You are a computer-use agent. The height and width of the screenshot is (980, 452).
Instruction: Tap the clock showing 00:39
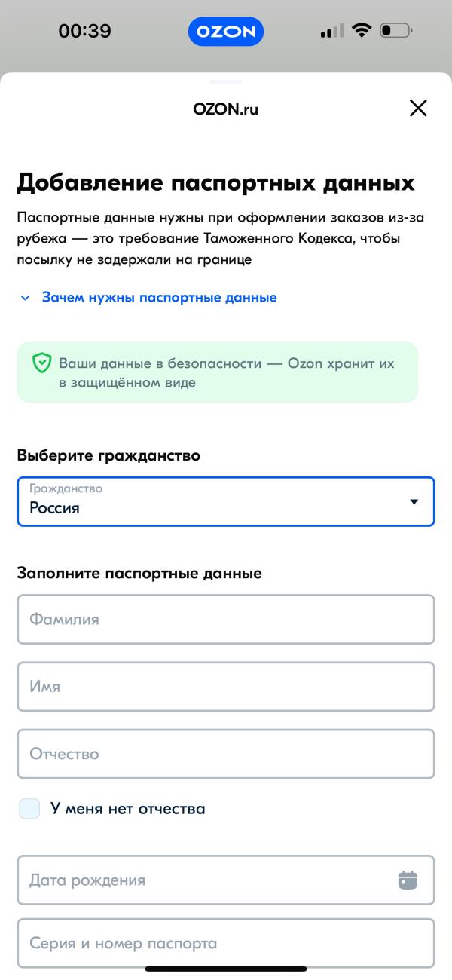pyautogui.click(x=84, y=31)
